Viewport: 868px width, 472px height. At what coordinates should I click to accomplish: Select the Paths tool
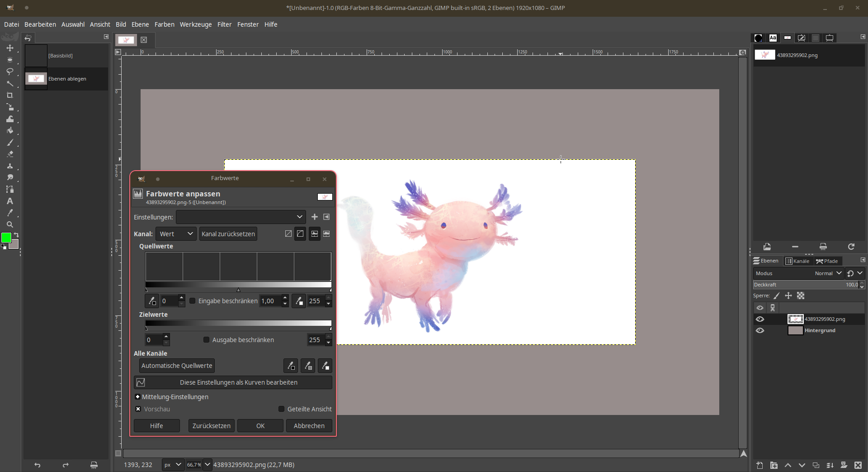click(10, 190)
